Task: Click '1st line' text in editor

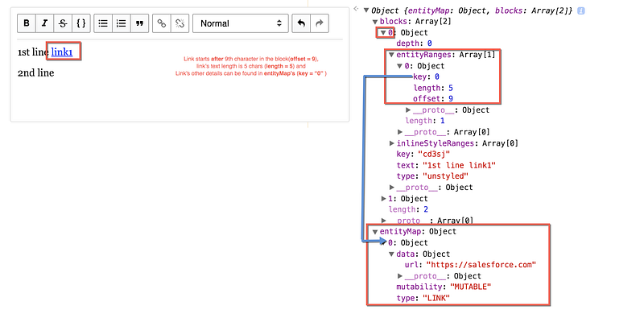Action: [33, 52]
